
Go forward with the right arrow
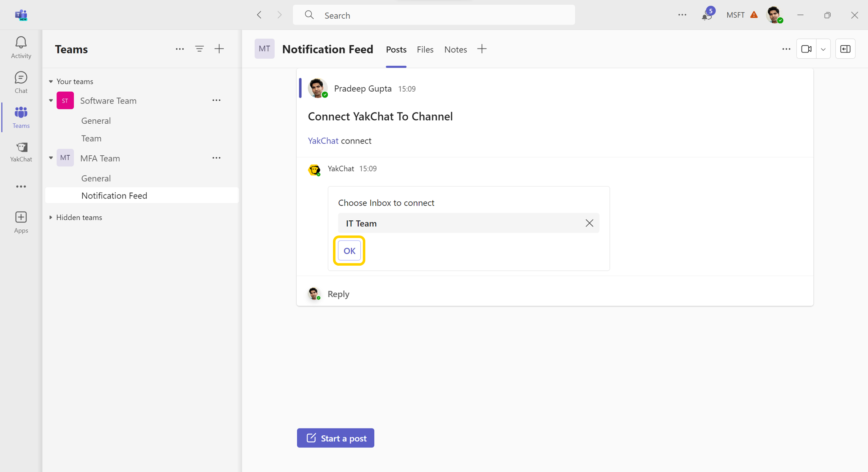tap(279, 15)
